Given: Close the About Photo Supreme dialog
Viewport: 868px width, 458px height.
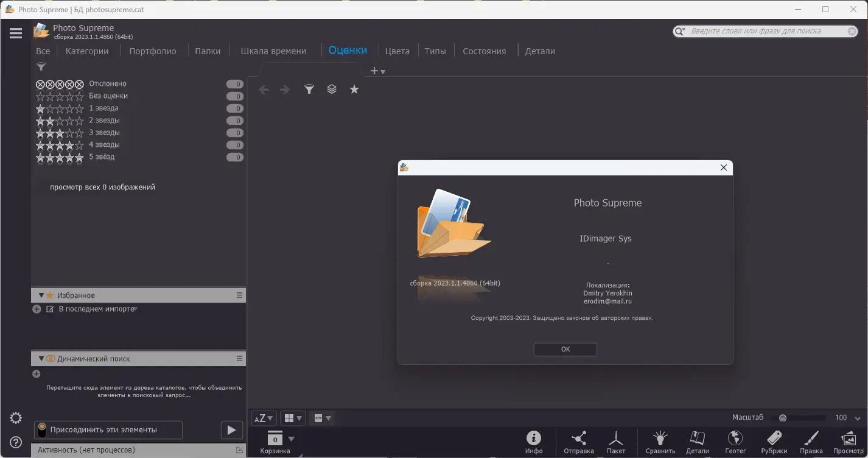Looking at the screenshot, I should tap(724, 167).
